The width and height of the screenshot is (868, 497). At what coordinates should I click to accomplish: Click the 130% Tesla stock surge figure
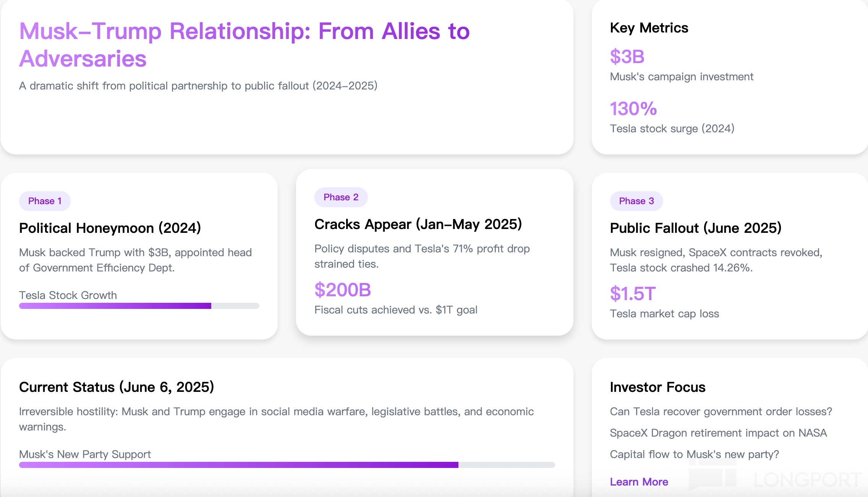633,109
